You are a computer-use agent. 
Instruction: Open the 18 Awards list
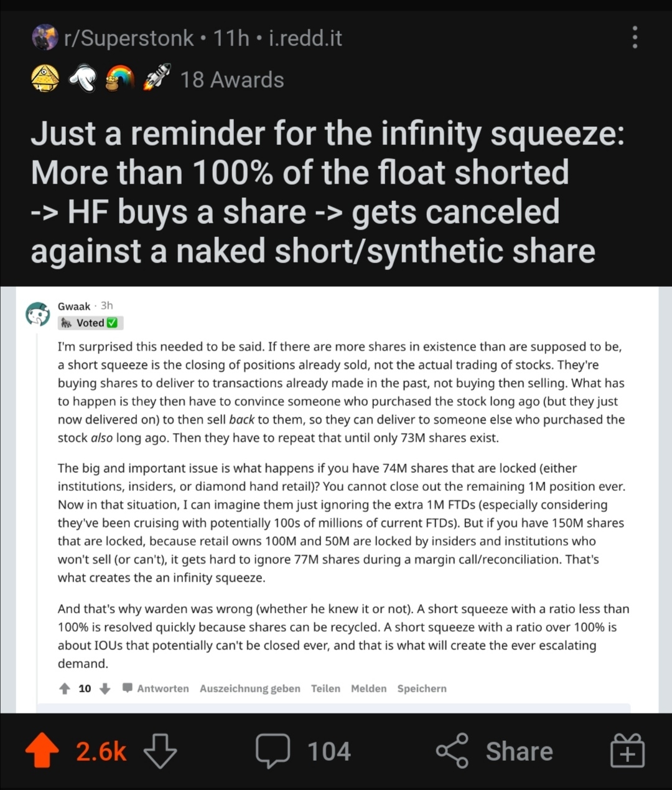click(231, 80)
